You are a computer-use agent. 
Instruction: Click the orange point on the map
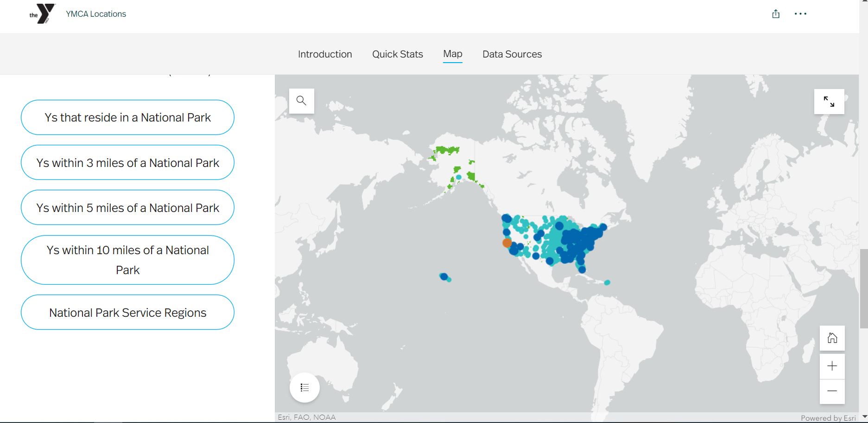[x=507, y=243]
